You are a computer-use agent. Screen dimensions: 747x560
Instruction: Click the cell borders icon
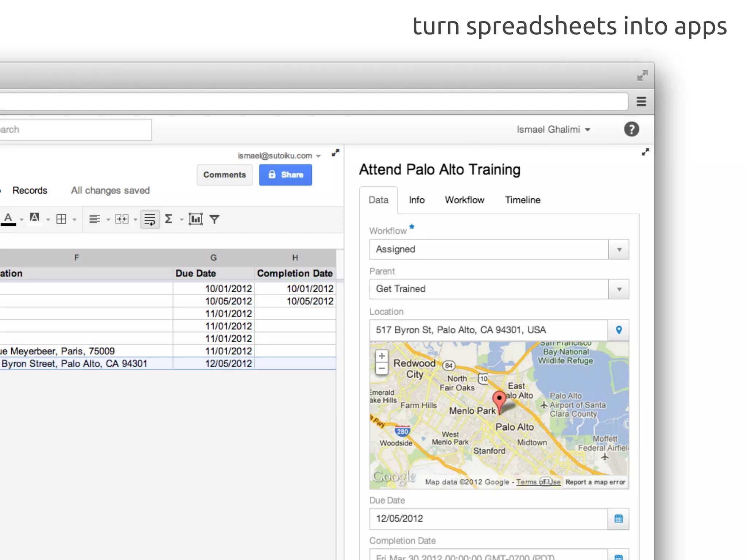point(61,219)
